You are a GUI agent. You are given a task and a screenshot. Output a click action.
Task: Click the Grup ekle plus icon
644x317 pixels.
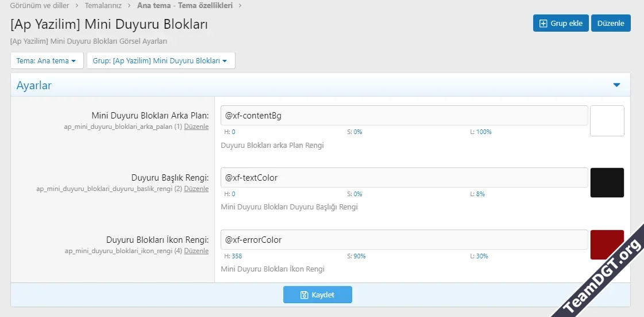click(543, 24)
